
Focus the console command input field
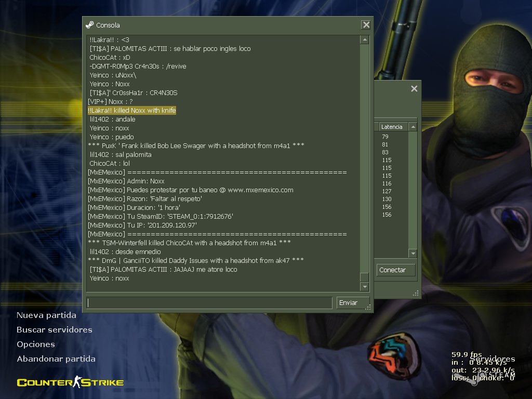[x=209, y=303]
